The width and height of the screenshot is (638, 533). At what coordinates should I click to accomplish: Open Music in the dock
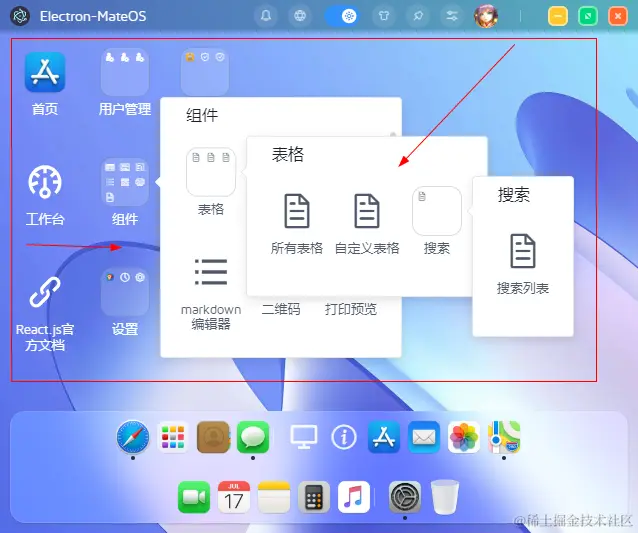[354, 497]
